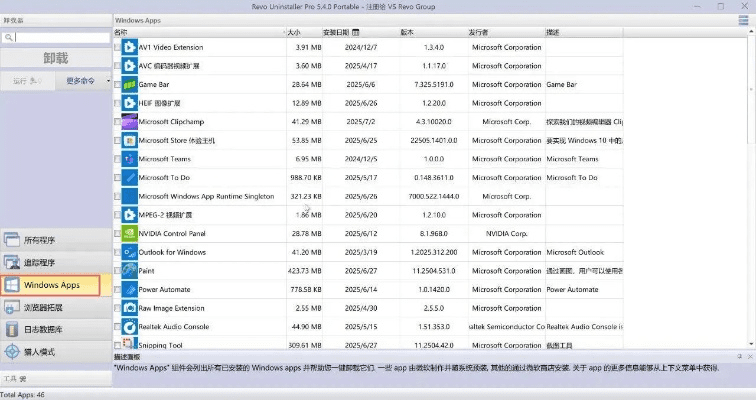Screen dimensions: 756x400
Task: Click the Total Apps: 46 status text
Action: click(22, 395)
